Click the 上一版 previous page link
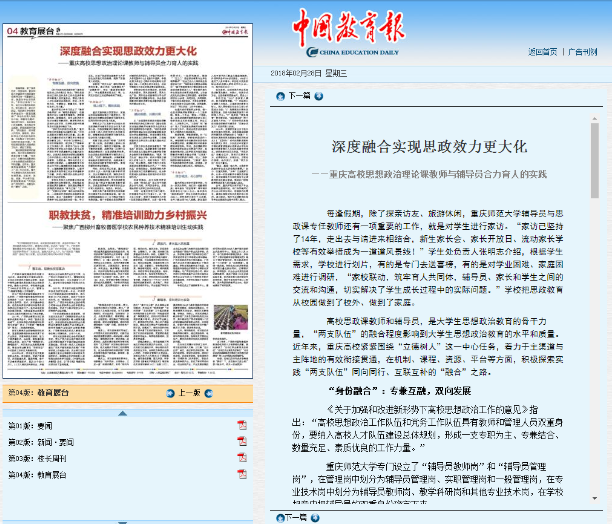 [188, 393]
